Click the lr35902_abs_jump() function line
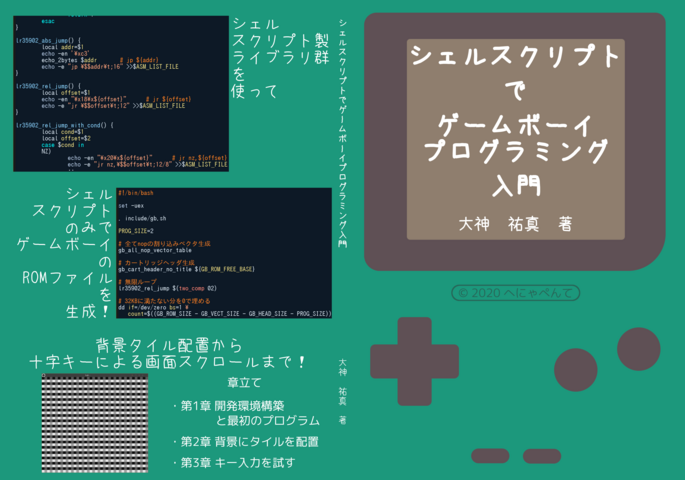 coord(48,40)
